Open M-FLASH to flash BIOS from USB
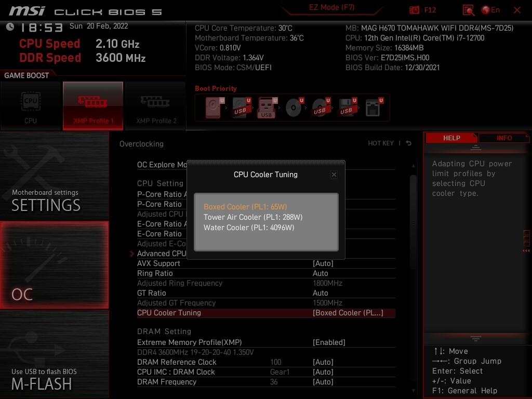Viewport: 532px width, 399px height. tap(54, 354)
